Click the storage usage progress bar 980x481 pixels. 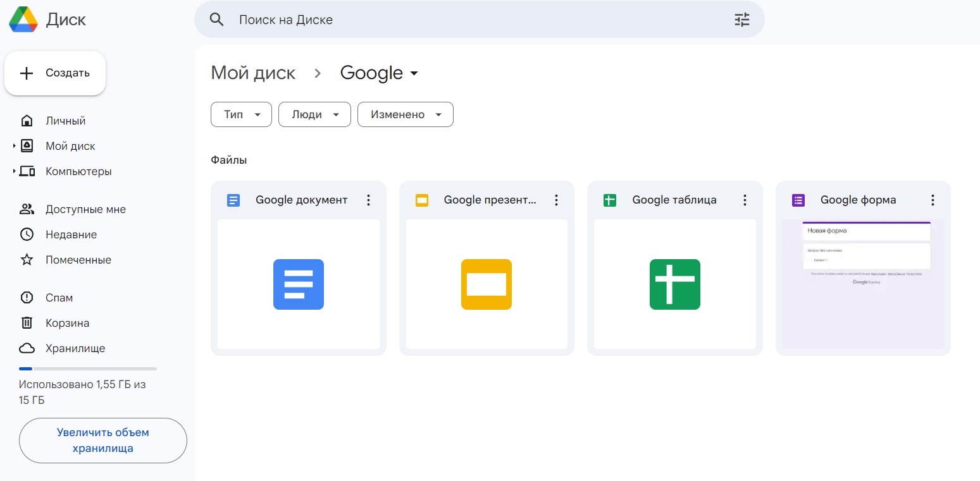pos(88,368)
